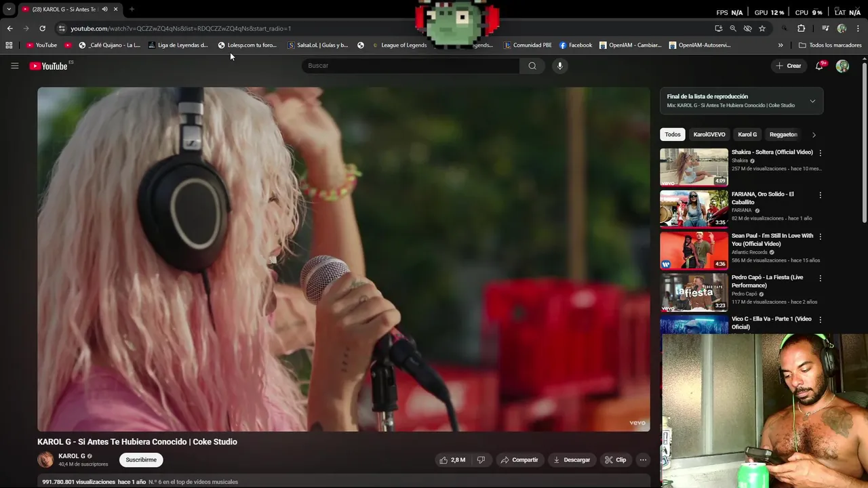The height and width of the screenshot is (488, 868).
Task: View site information icon beside URL
Action: pos(62,28)
